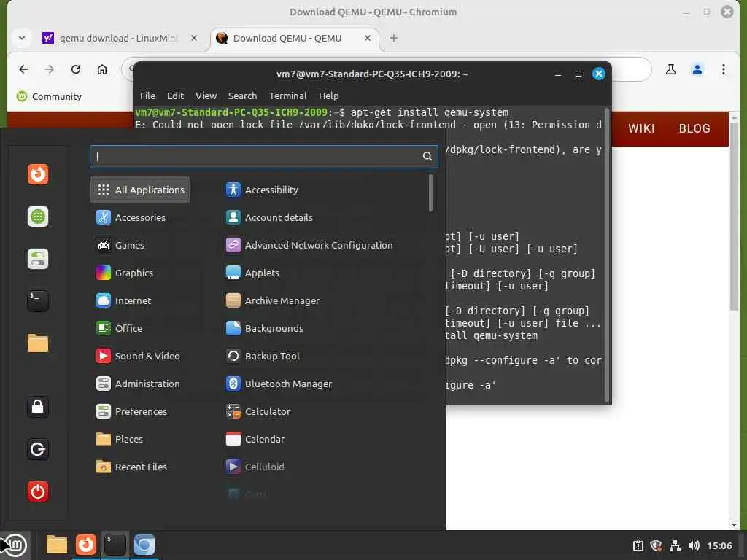
Task: Focus the menu search input field
Action: click(263, 156)
